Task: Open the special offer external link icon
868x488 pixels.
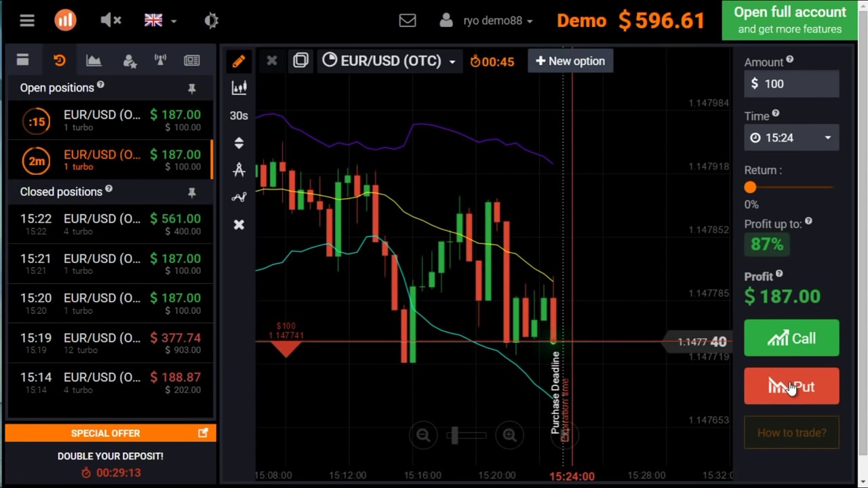Action: pyautogui.click(x=203, y=432)
